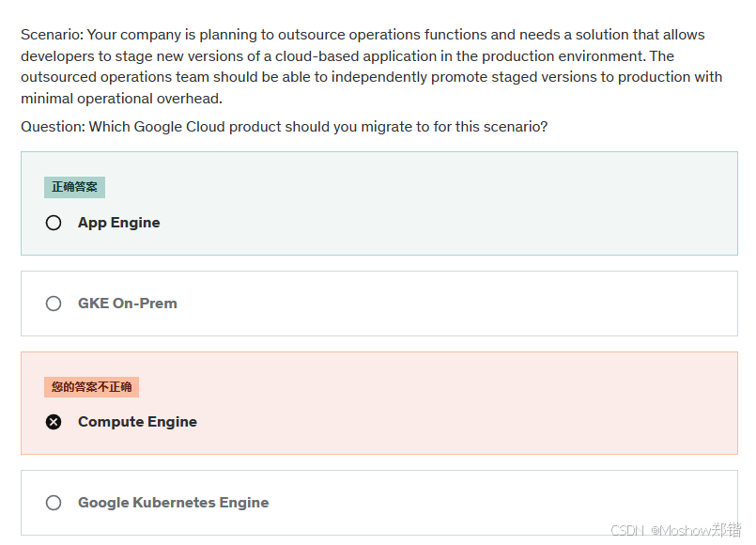Click the 'Scenario:' word at the top
This screenshot has width=756, height=545.
(52, 35)
